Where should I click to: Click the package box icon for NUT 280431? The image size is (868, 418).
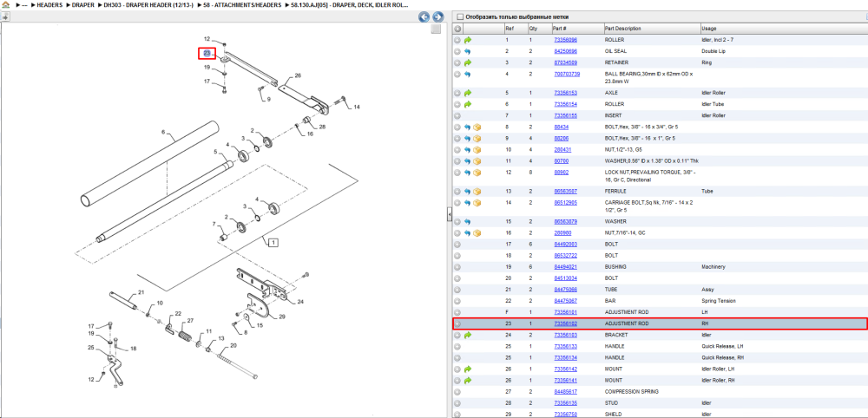477,150
